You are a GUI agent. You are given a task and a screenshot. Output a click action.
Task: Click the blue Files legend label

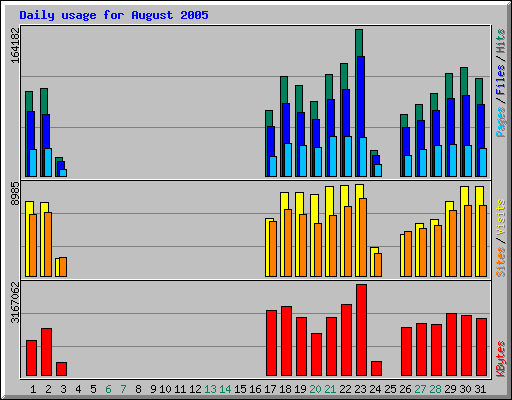tap(501, 80)
